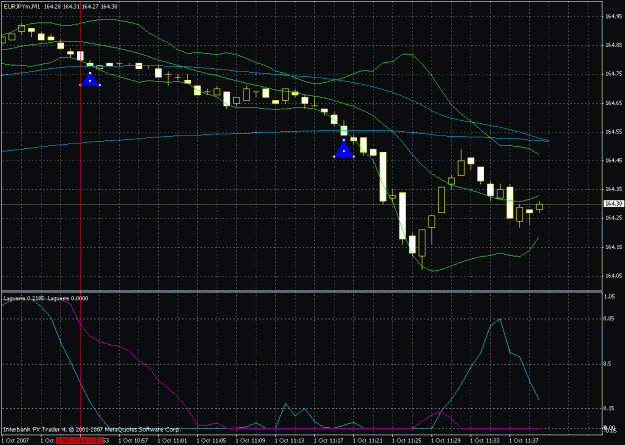The width and height of the screenshot is (625, 445).
Task: Click the 1 Oct 11:13 time label
Action: click(x=290, y=441)
